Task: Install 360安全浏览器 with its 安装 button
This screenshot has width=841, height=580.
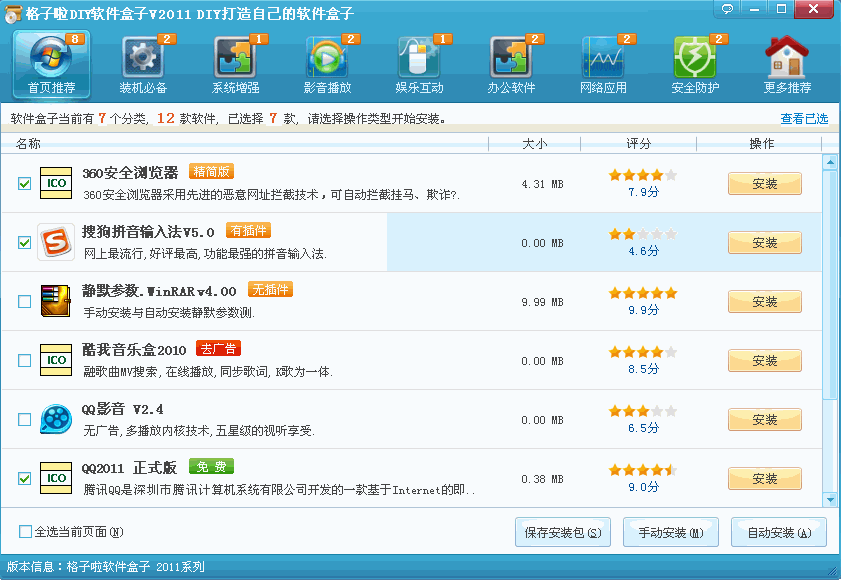Action: pos(764,183)
